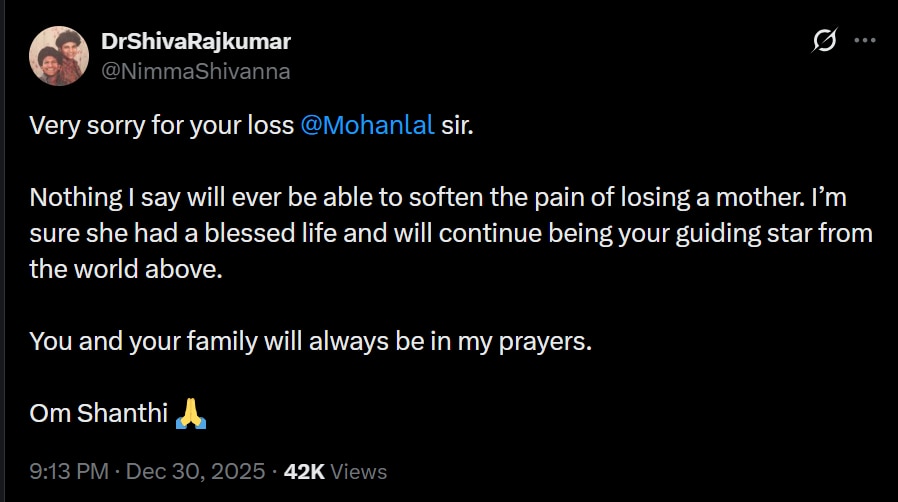This screenshot has width=898, height=502.
Task: Click the Views label
Action: coord(359,471)
